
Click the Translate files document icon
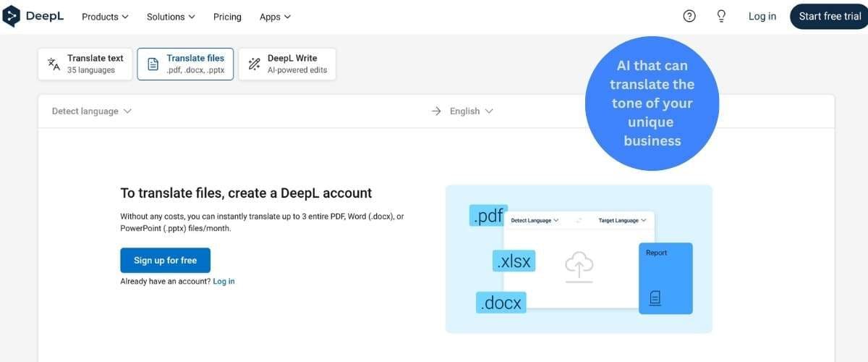pyautogui.click(x=153, y=64)
